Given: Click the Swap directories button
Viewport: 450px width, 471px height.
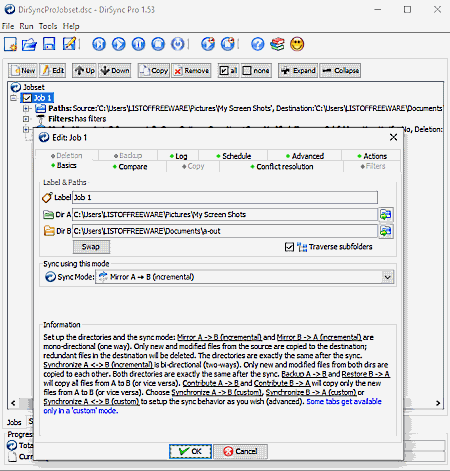Looking at the screenshot, I should 91,247.
